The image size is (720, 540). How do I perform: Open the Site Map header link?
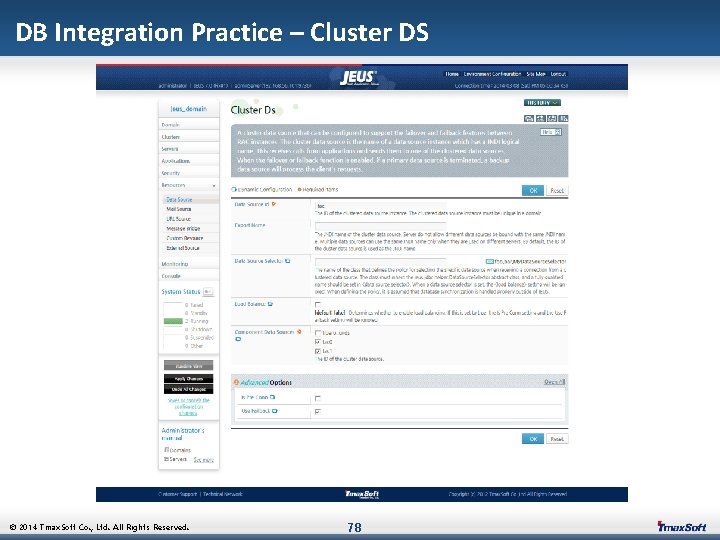[x=535, y=74]
